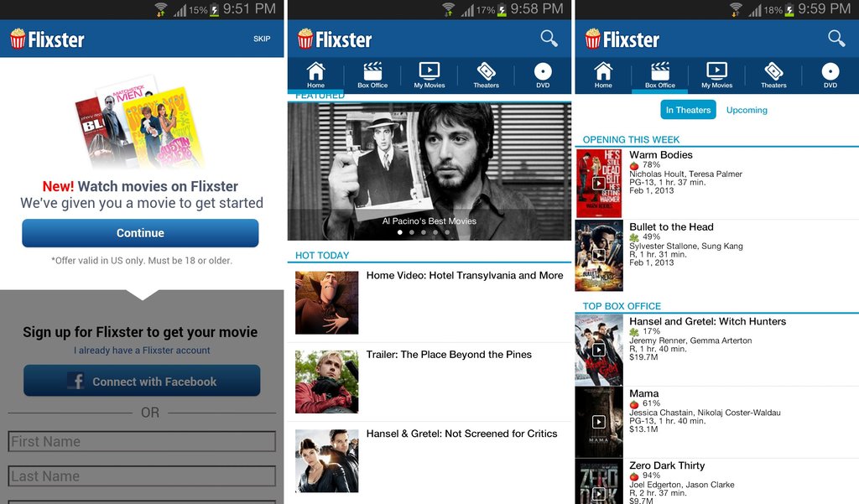Tap Flixster popcorn logo on left screen

coord(18,39)
